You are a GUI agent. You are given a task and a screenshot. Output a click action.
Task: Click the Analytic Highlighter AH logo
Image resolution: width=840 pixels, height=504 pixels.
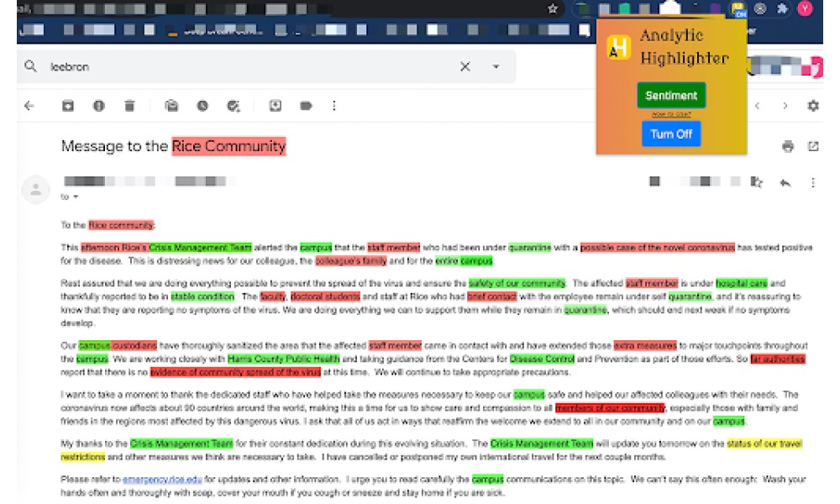click(x=618, y=47)
